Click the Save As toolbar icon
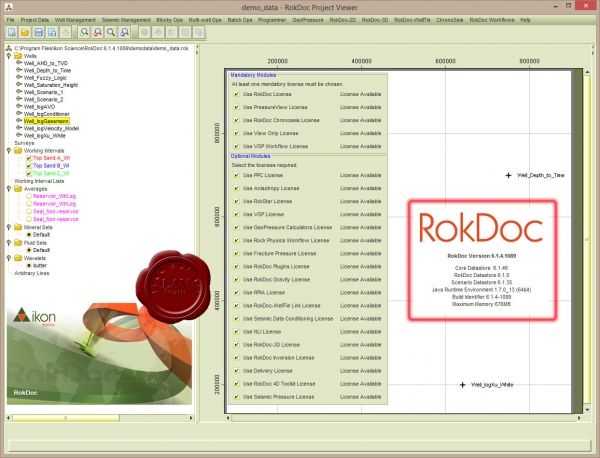This screenshot has width=600, height=458. (52, 33)
